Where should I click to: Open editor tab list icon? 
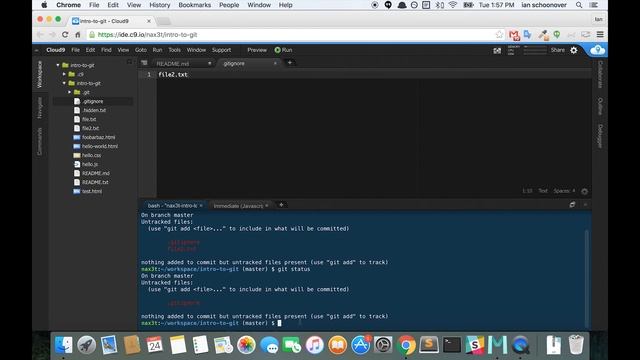pyautogui.click(x=144, y=63)
